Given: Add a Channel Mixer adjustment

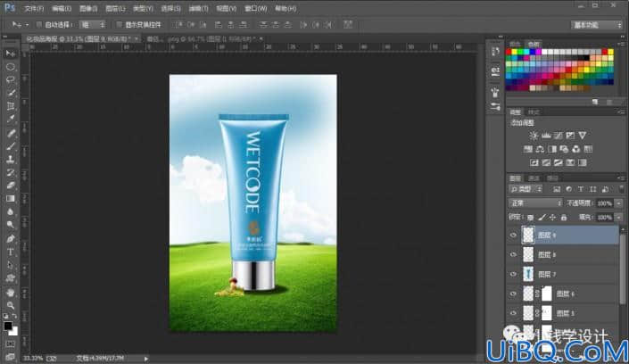Looking at the screenshot, I should point(576,149).
